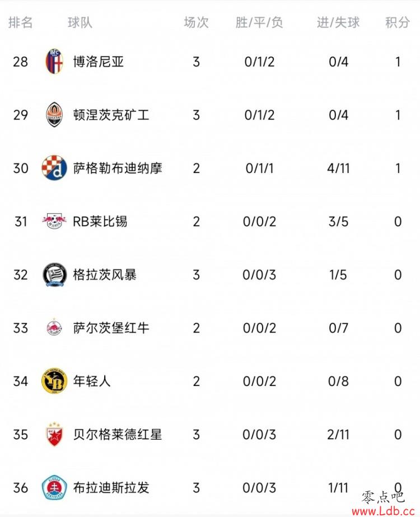420x517 pixels.
Task: Click the Bologna club crest icon
Action: click(x=54, y=61)
